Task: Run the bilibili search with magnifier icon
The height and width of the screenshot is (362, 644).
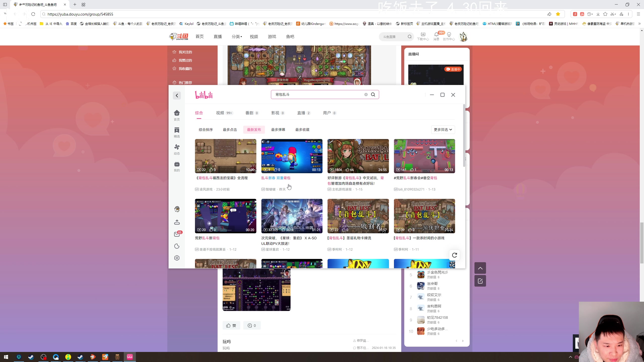Action: [x=373, y=95]
